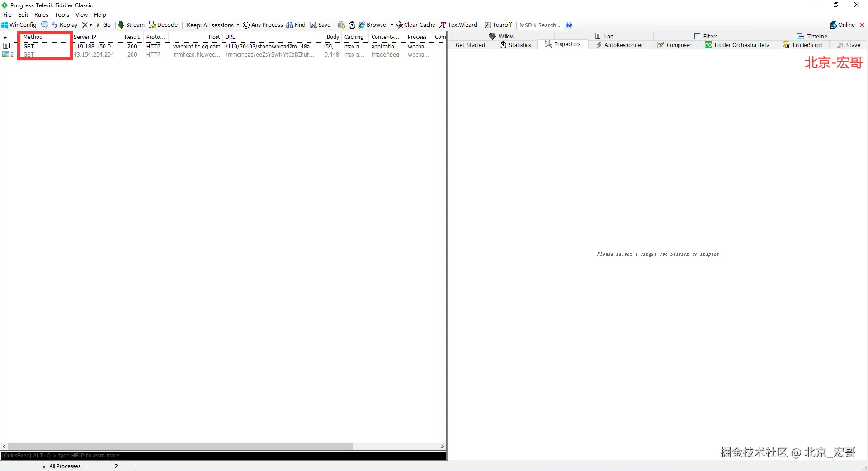The image size is (868, 471).
Task: Click the Any Process target picker
Action: pos(263,25)
